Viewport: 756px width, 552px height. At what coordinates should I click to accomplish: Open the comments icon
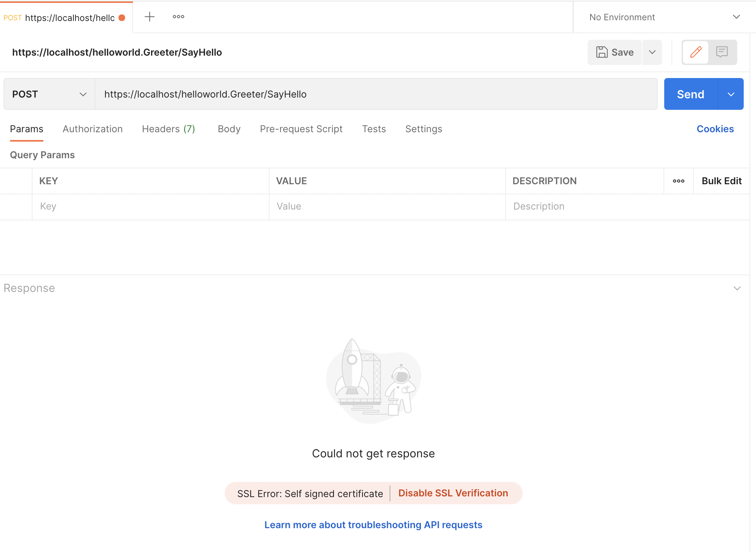pos(722,52)
